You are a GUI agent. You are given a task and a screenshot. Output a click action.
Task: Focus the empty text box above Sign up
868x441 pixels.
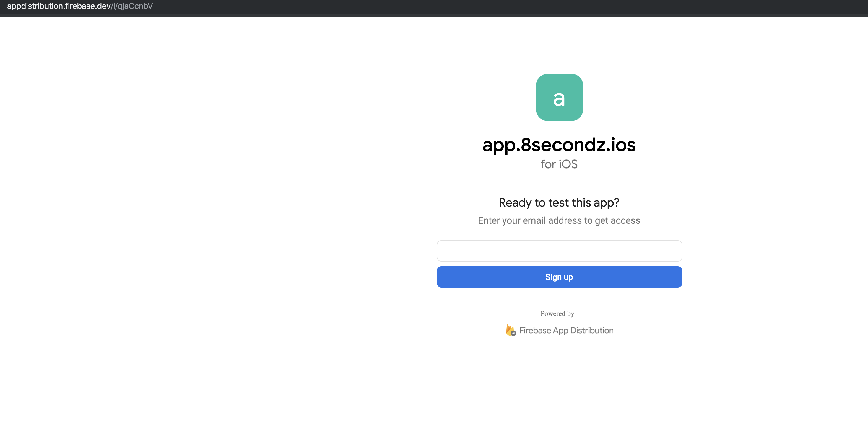tap(559, 251)
